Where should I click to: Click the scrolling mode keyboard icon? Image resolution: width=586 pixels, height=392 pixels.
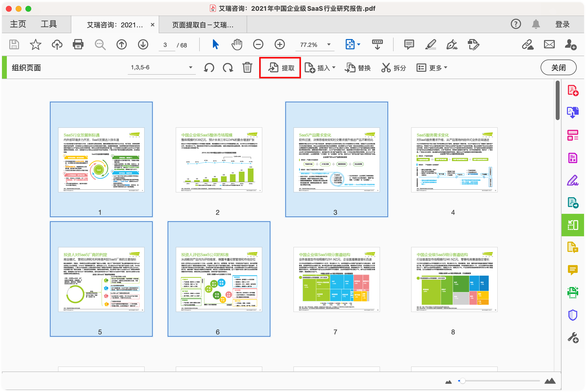tap(377, 45)
